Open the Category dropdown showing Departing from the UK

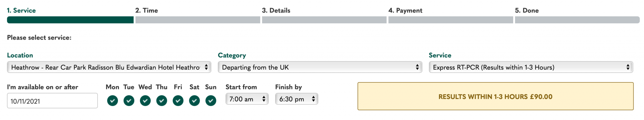point(320,67)
